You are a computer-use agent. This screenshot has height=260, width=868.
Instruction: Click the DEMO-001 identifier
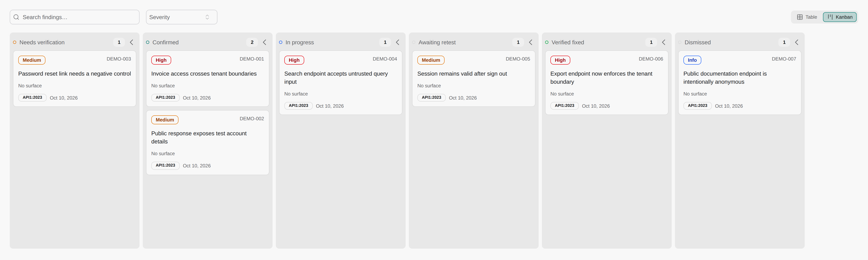[x=252, y=59]
